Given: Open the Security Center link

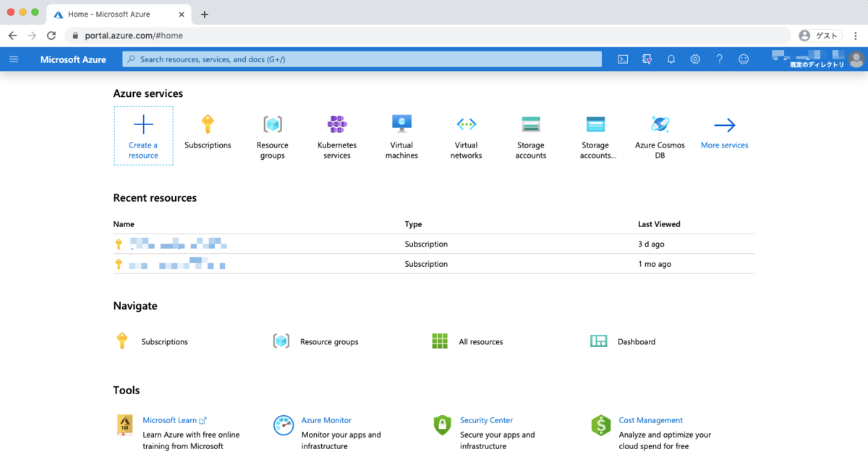Looking at the screenshot, I should click(x=486, y=420).
